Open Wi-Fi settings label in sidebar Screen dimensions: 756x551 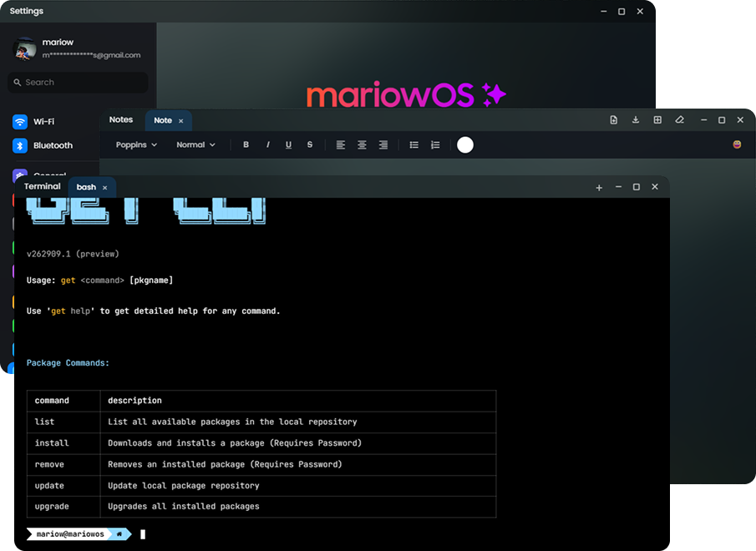point(44,121)
